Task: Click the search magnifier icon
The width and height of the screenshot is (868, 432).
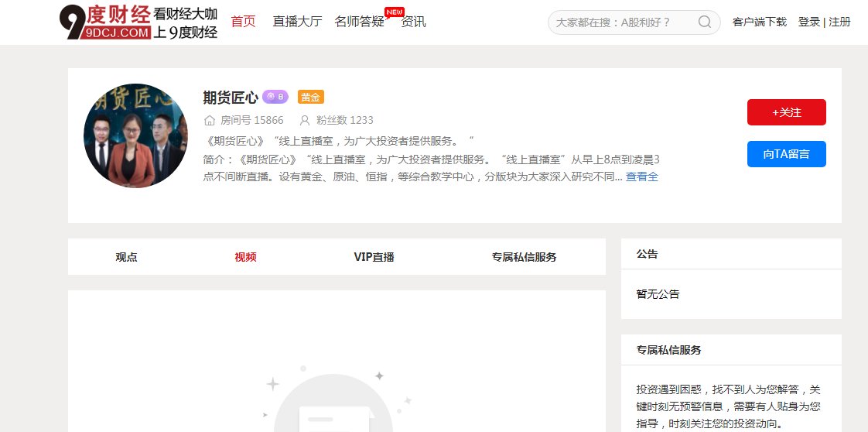Action: point(705,22)
